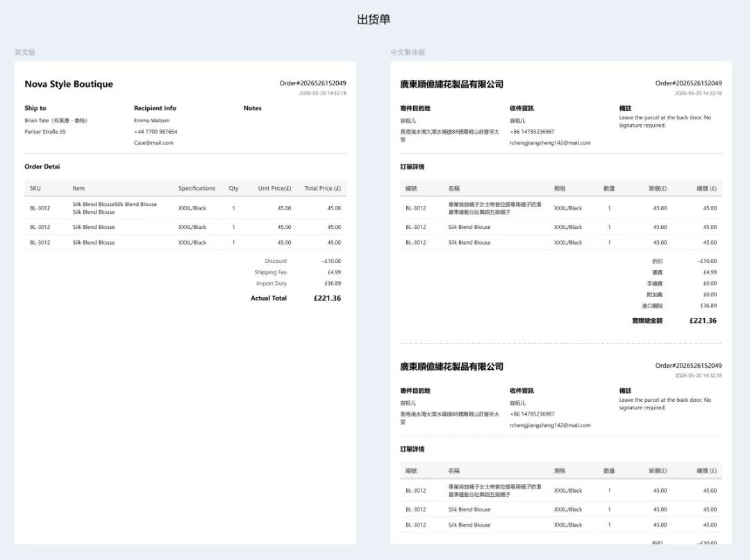Image resolution: width=750 pixels, height=560 pixels.
Task: Click the page title 出货单
Action: [374, 19]
